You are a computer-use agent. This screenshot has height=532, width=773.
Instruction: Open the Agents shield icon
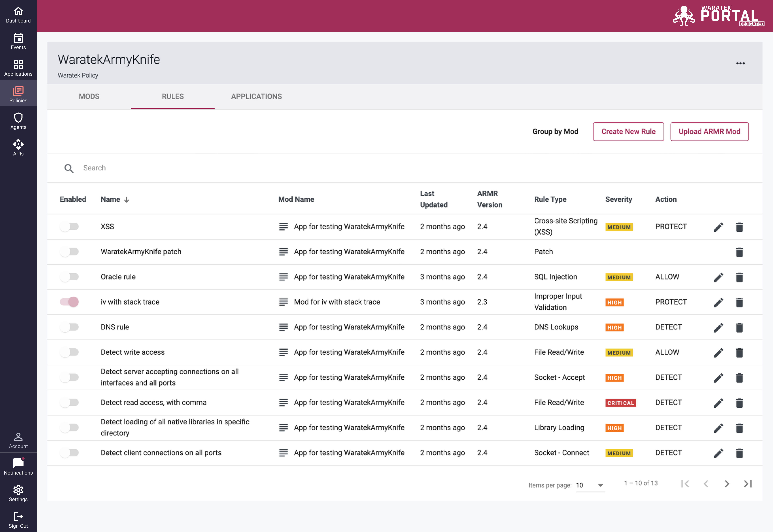pos(18,118)
